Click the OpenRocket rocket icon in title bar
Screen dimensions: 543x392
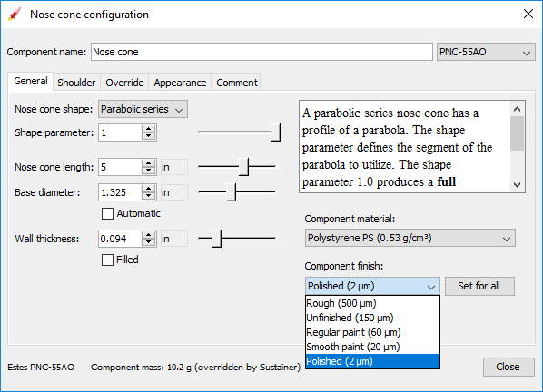pyautogui.click(x=15, y=15)
